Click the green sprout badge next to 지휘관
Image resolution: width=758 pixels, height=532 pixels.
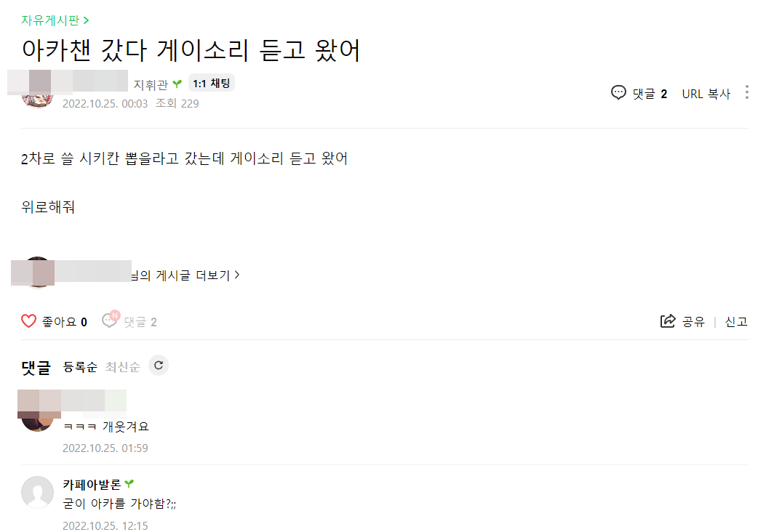point(177,84)
